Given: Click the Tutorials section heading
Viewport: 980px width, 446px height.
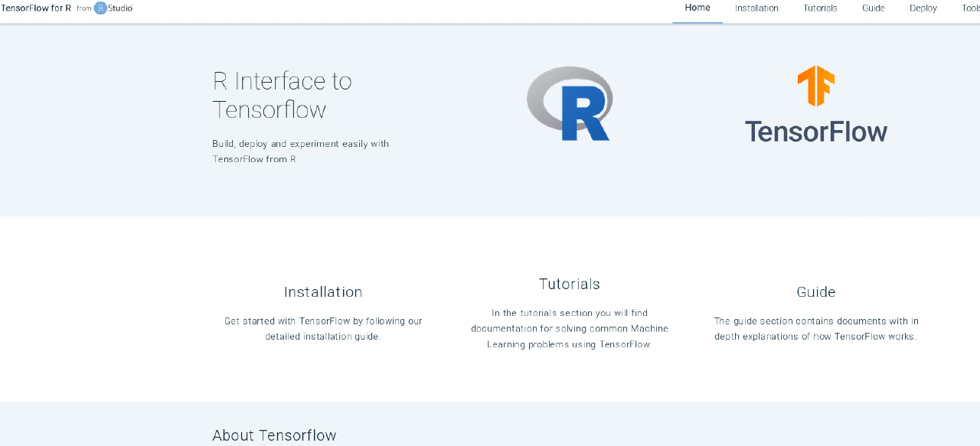Looking at the screenshot, I should click(569, 283).
